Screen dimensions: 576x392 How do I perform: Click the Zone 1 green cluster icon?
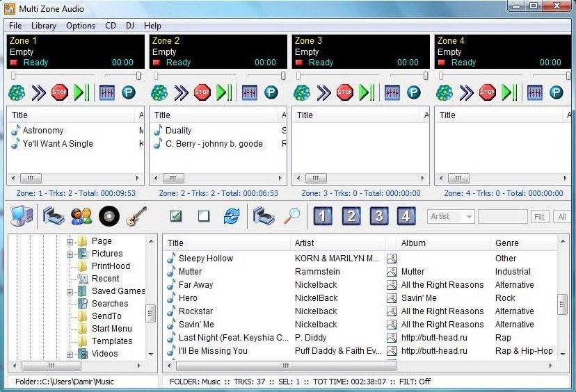point(17,92)
